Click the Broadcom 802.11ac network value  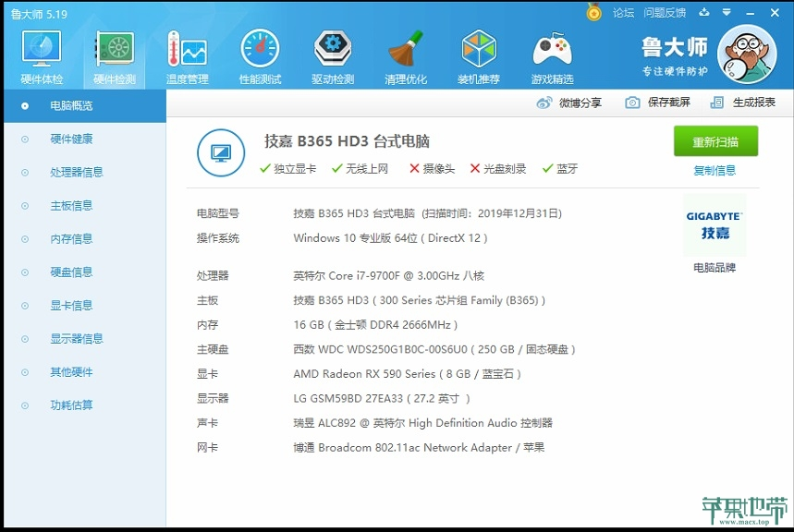tap(419, 447)
